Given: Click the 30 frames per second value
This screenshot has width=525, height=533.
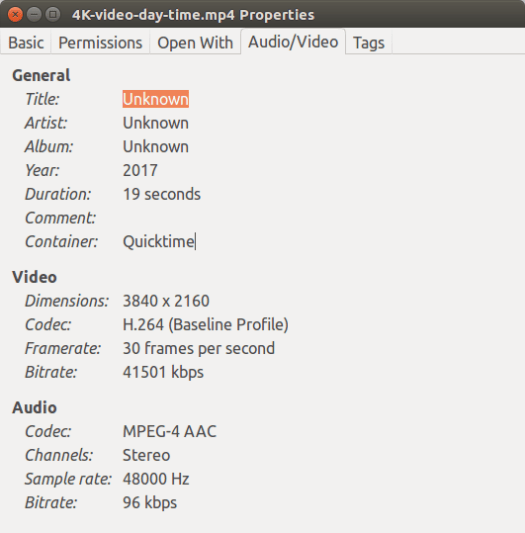Looking at the screenshot, I should [x=199, y=348].
